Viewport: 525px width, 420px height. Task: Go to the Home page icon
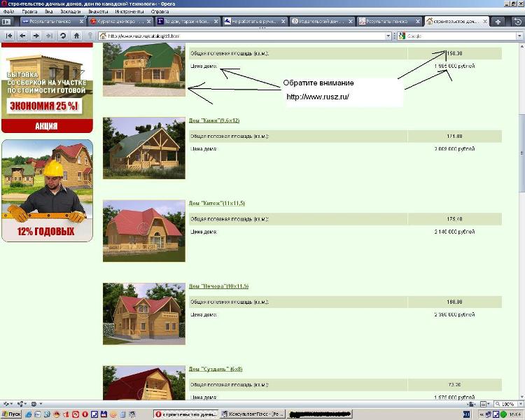[x=76, y=36]
